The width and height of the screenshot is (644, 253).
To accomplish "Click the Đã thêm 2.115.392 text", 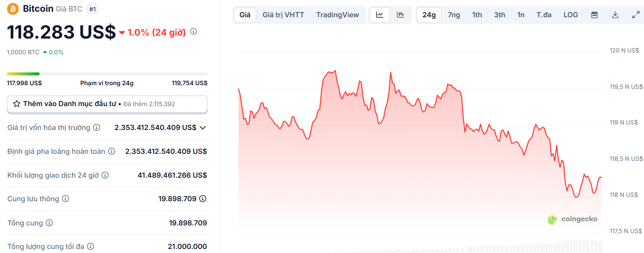I will [x=149, y=104].
